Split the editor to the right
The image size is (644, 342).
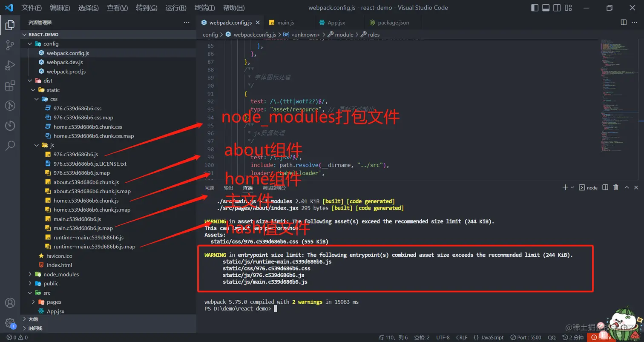point(624,23)
